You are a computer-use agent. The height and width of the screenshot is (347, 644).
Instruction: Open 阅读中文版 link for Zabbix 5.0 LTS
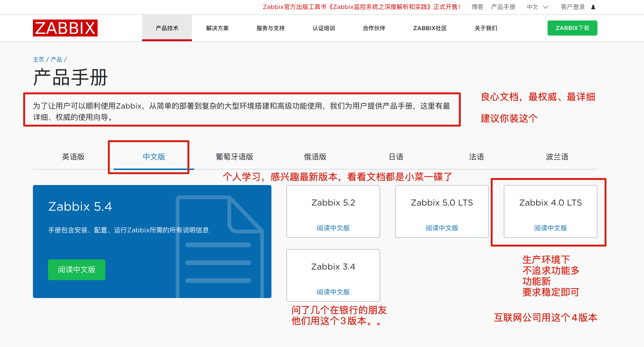(x=441, y=228)
